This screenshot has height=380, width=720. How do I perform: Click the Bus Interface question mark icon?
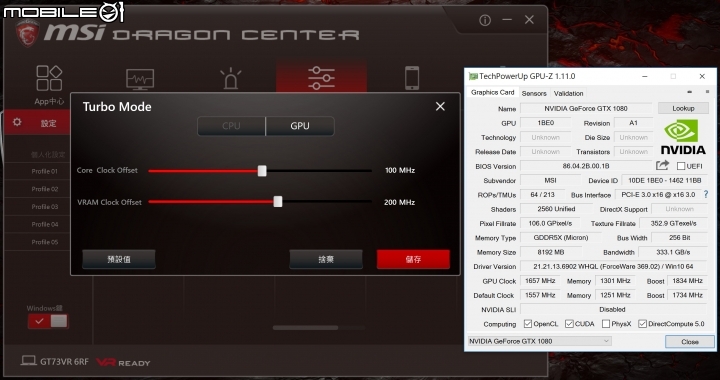pyautogui.click(x=706, y=195)
